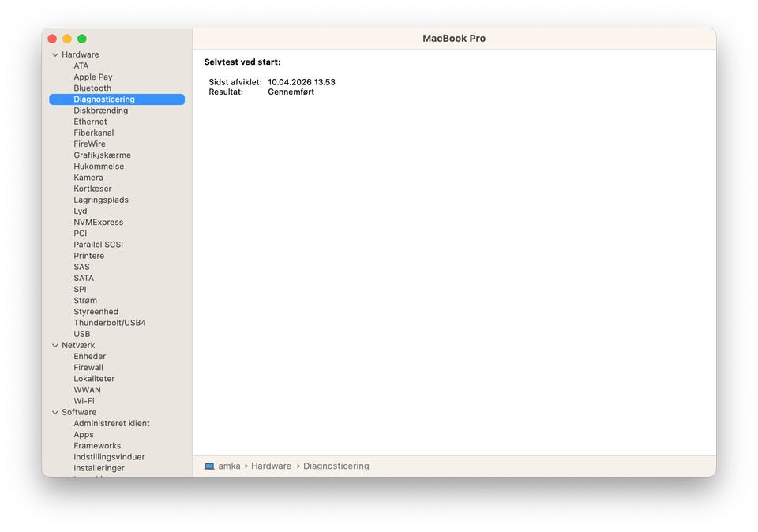Click amka in the path bar

(229, 466)
